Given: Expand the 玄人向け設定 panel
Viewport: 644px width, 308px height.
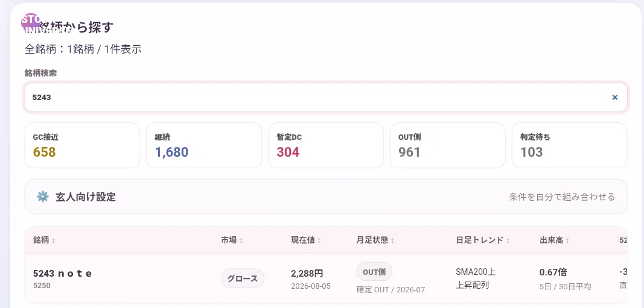Looking at the screenshot, I should tap(326, 197).
